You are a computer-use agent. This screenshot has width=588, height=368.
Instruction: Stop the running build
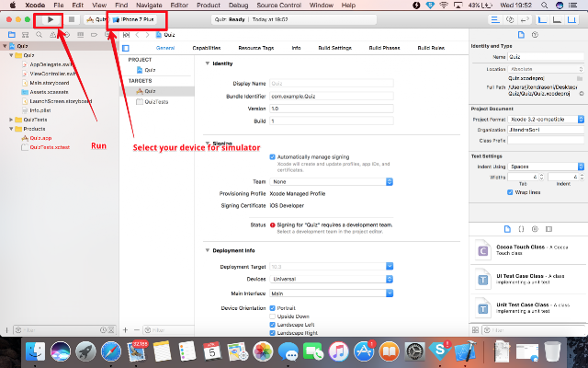pos(72,19)
